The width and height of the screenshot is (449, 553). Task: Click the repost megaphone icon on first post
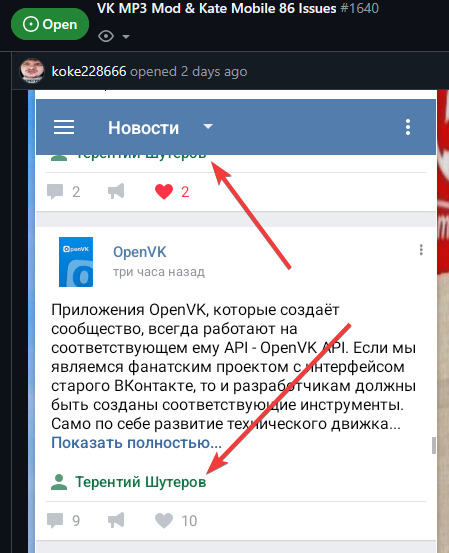tap(116, 191)
